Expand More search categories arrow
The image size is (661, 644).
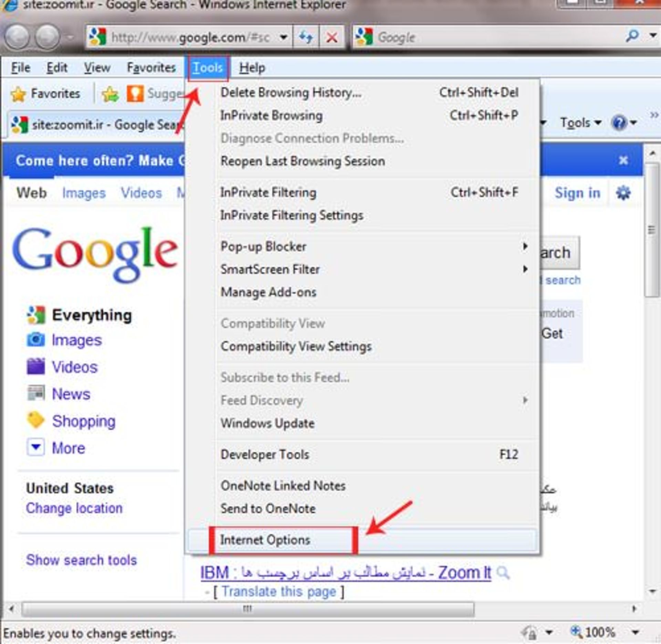click(x=36, y=447)
